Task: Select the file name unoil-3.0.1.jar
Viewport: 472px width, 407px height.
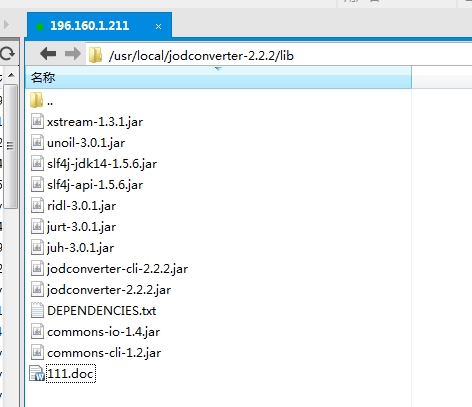Action: click(86, 143)
